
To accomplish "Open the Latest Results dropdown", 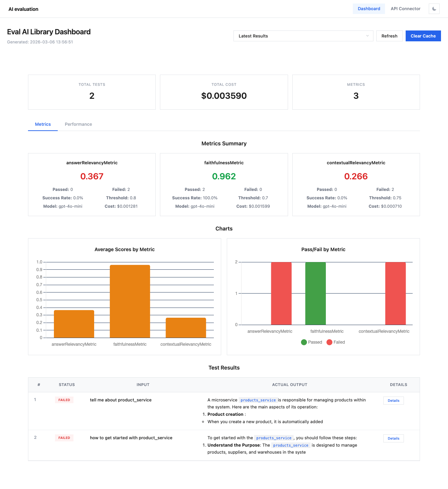I will [x=303, y=36].
